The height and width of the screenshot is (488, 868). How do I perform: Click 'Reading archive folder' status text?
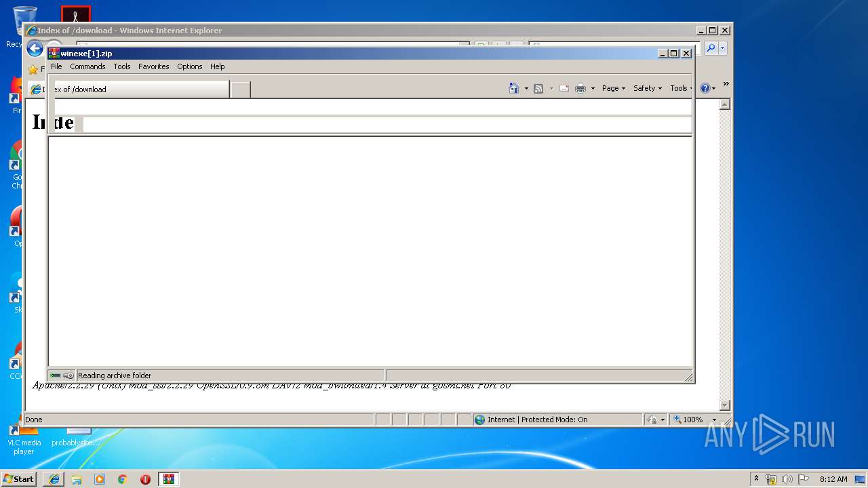click(x=115, y=375)
